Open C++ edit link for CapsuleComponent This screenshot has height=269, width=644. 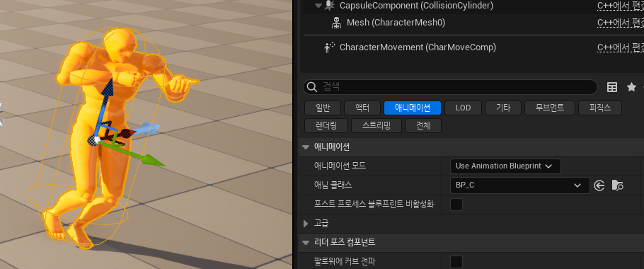pos(620,6)
